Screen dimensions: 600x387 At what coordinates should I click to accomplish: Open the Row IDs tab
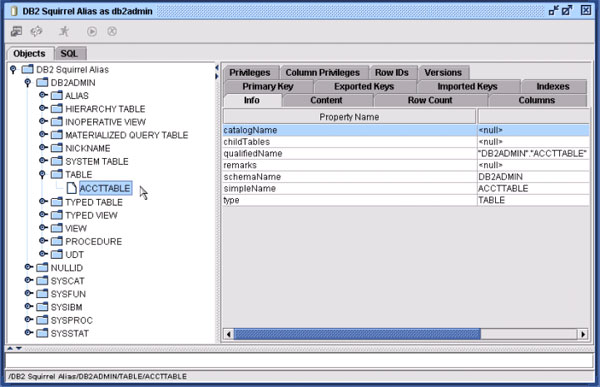tap(392, 73)
